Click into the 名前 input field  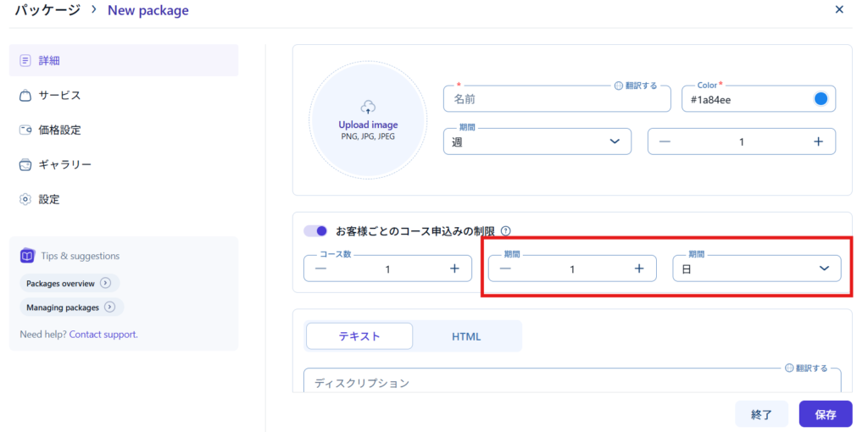click(x=551, y=100)
